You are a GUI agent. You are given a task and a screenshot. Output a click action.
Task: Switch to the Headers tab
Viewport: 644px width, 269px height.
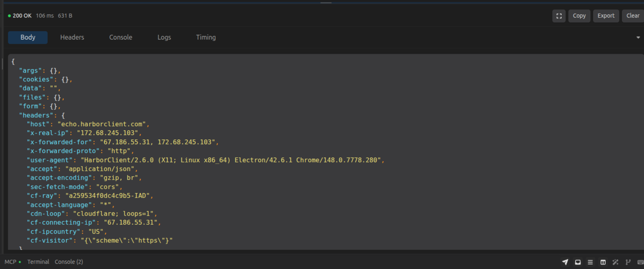pyautogui.click(x=72, y=37)
